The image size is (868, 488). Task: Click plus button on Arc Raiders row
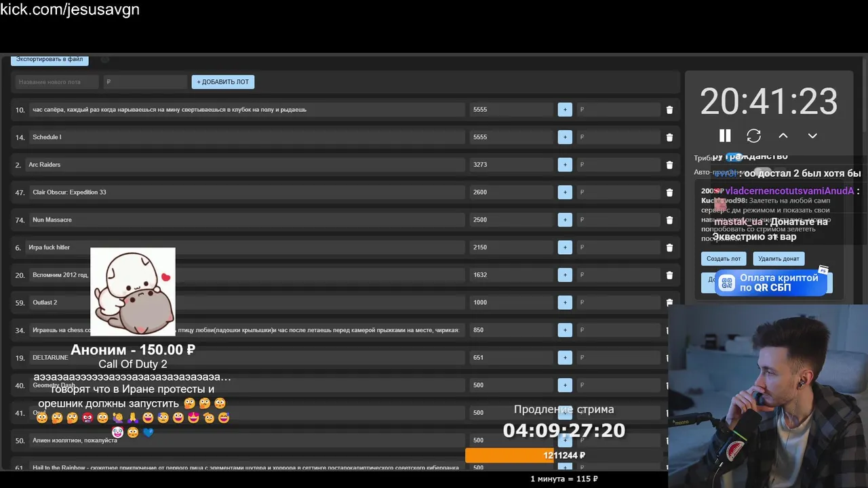[x=565, y=165]
